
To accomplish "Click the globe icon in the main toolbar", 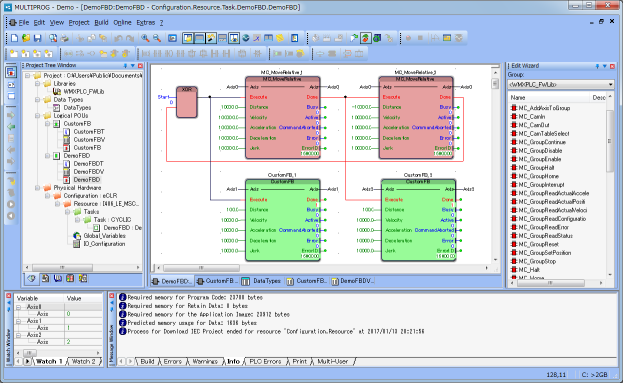I will coord(246,38).
